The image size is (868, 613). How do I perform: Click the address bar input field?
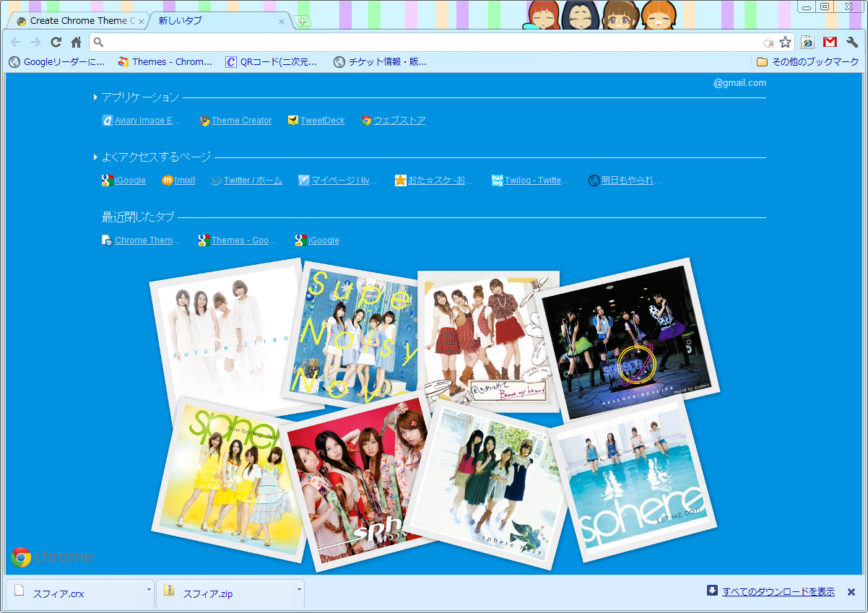tap(433, 42)
